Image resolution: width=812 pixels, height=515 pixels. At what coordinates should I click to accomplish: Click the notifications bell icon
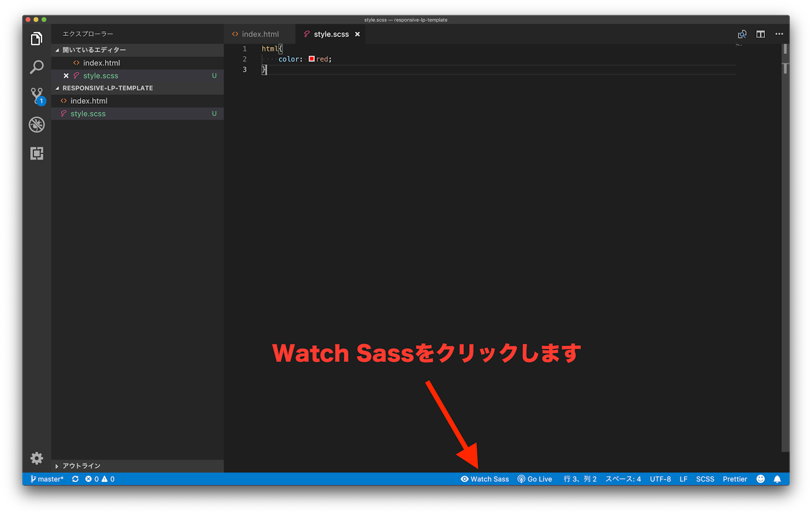coord(778,479)
